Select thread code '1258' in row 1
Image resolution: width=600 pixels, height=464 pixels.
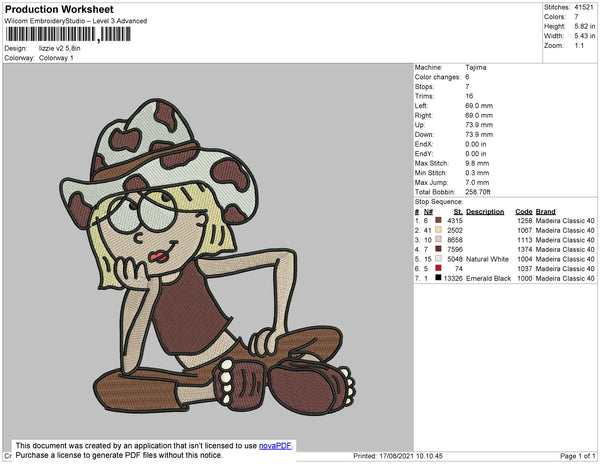tap(524, 221)
